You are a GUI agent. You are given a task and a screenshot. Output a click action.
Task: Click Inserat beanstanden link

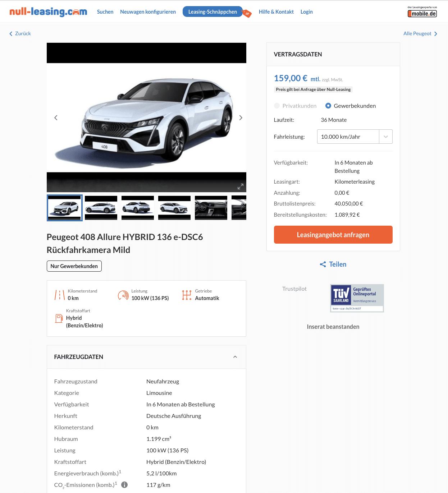(x=333, y=327)
